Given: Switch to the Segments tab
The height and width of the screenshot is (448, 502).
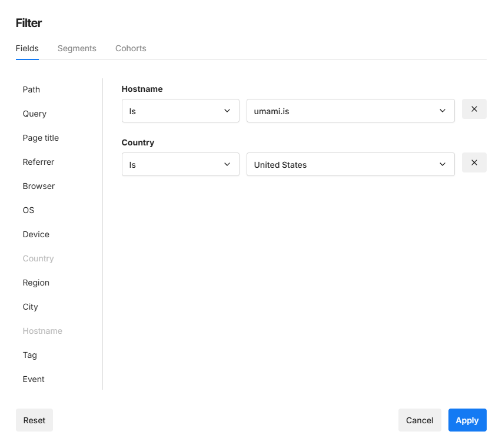Looking at the screenshot, I should click(77, 48).
